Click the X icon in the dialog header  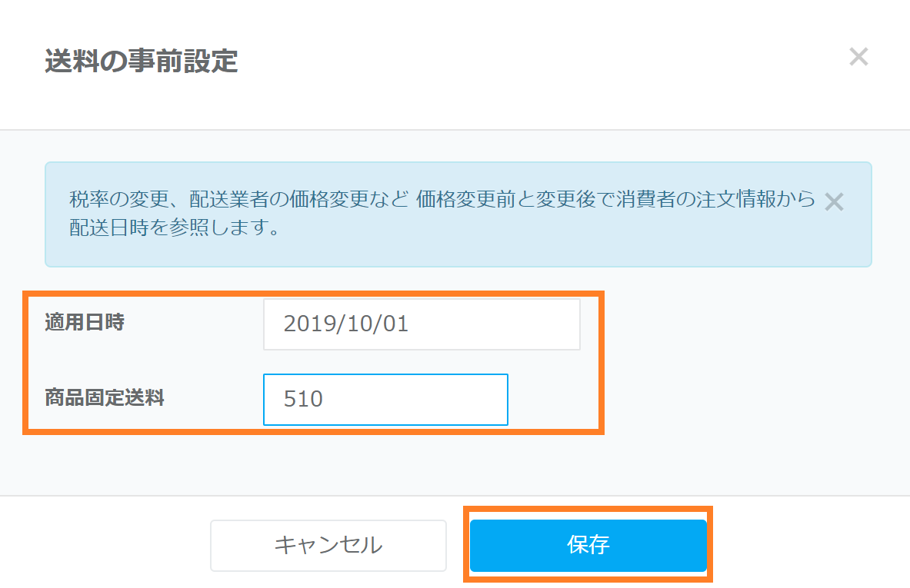point(858,57)
